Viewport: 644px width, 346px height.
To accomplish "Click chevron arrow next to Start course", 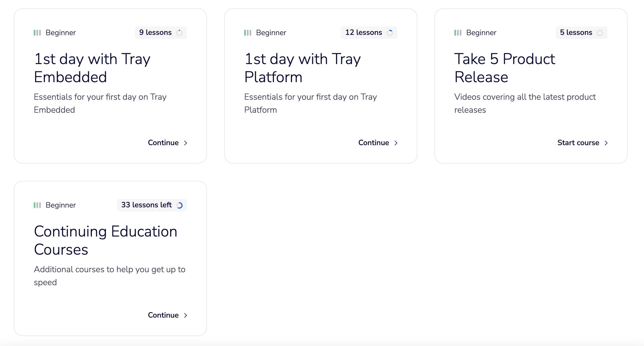I will (x=606, y=143).
